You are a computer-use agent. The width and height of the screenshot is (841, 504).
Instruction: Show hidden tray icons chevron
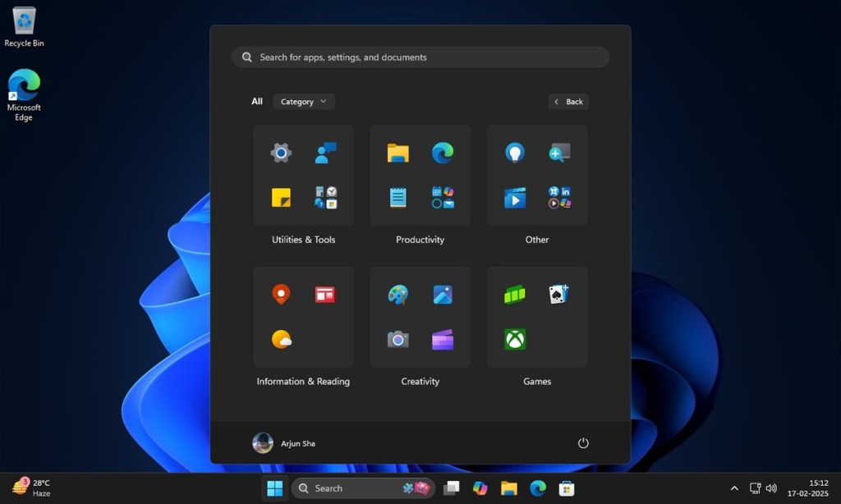pos(734,488)
